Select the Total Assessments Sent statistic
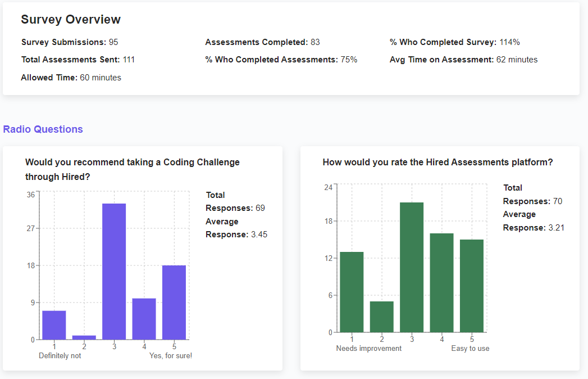 click(78, 60)
